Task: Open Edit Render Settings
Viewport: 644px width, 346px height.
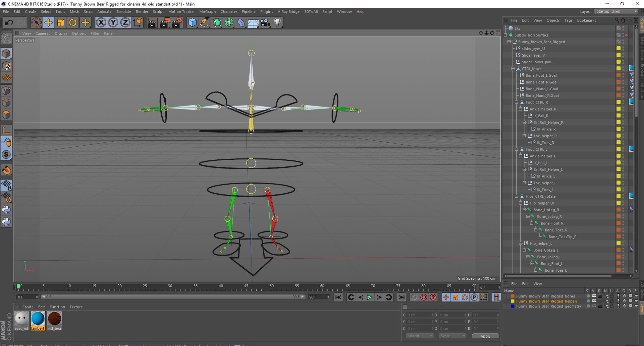Action: 177,22
